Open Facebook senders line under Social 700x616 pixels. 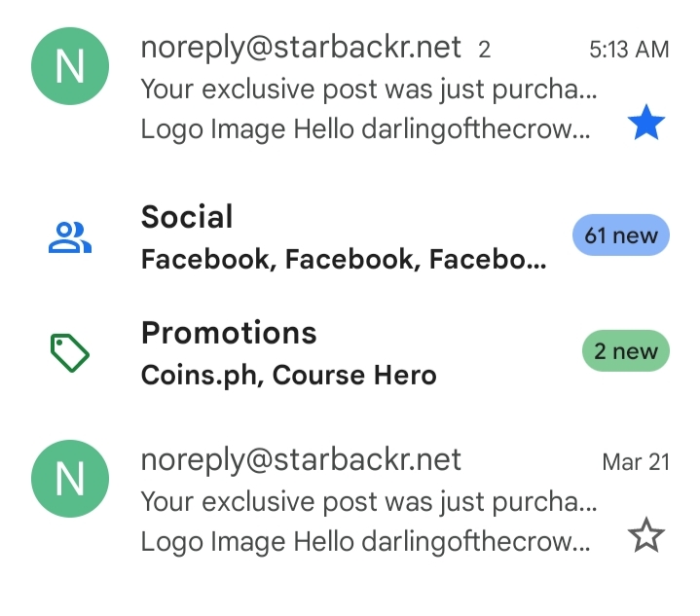tap(344, 260)
